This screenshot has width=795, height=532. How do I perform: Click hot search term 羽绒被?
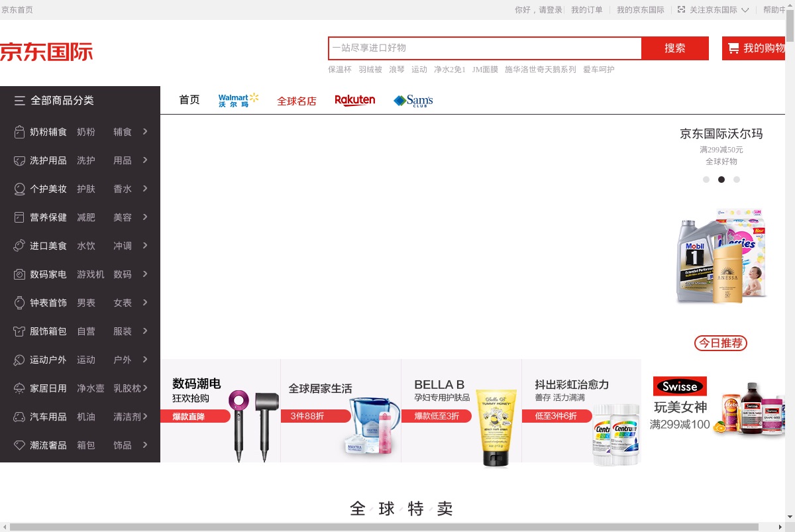coord(370,70)
